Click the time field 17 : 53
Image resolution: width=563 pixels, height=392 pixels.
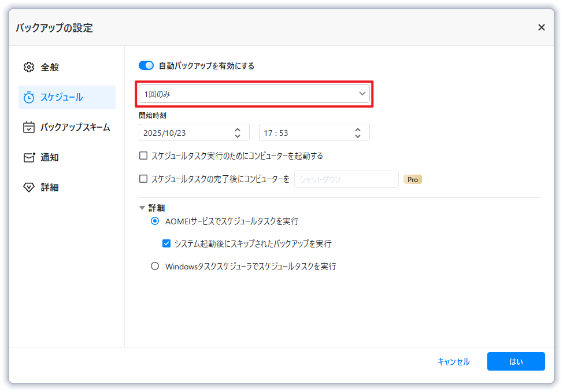click(314, 132)
